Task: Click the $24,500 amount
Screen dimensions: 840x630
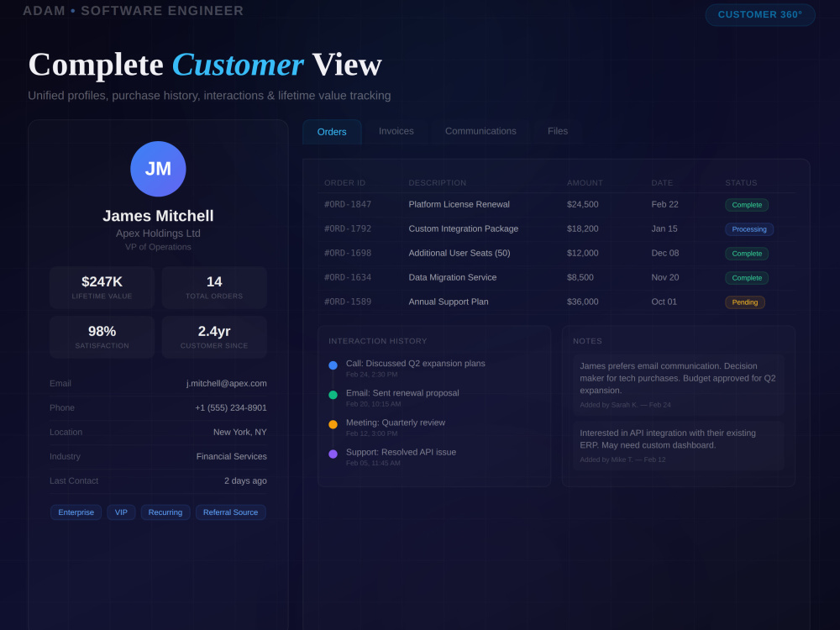Action: pyautogui.click(x=582, y=204)
